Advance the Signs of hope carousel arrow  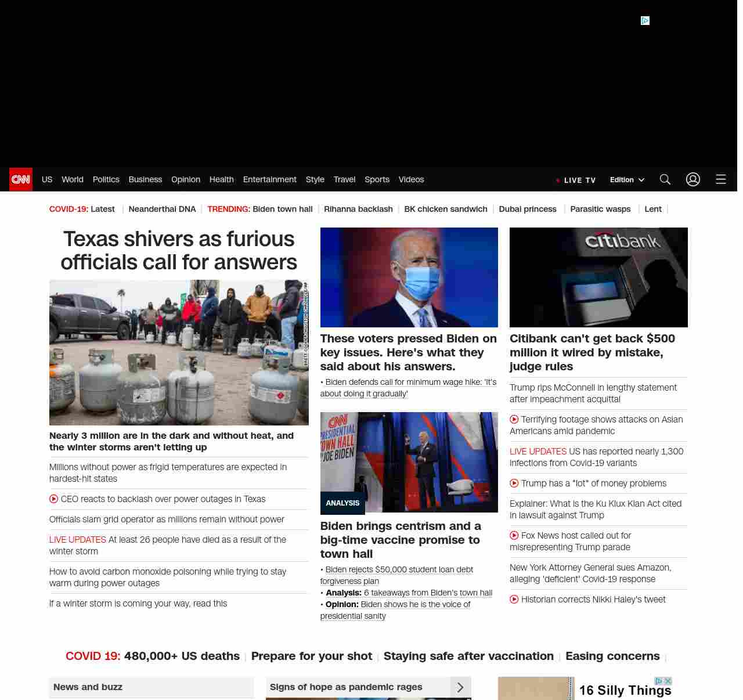click(460, 687)
